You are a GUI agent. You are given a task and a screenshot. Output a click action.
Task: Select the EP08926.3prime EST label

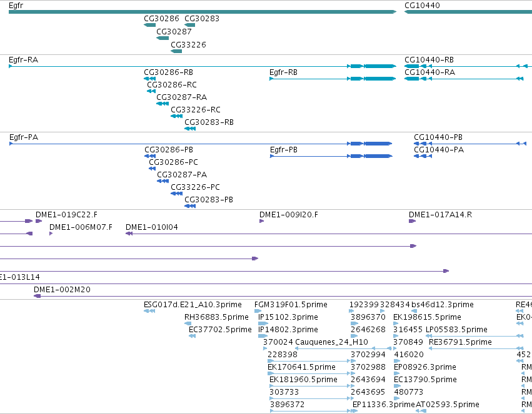(x=425, y=368)
